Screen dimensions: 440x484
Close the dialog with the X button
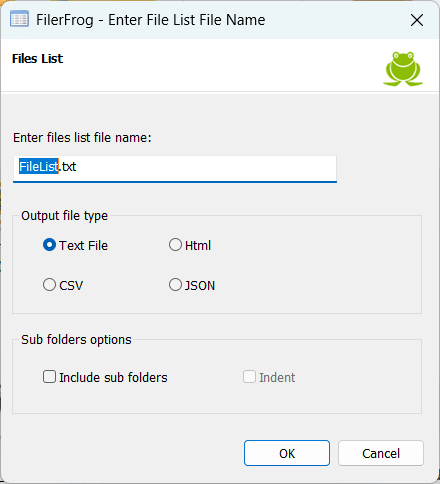click(x=417, y=20)
